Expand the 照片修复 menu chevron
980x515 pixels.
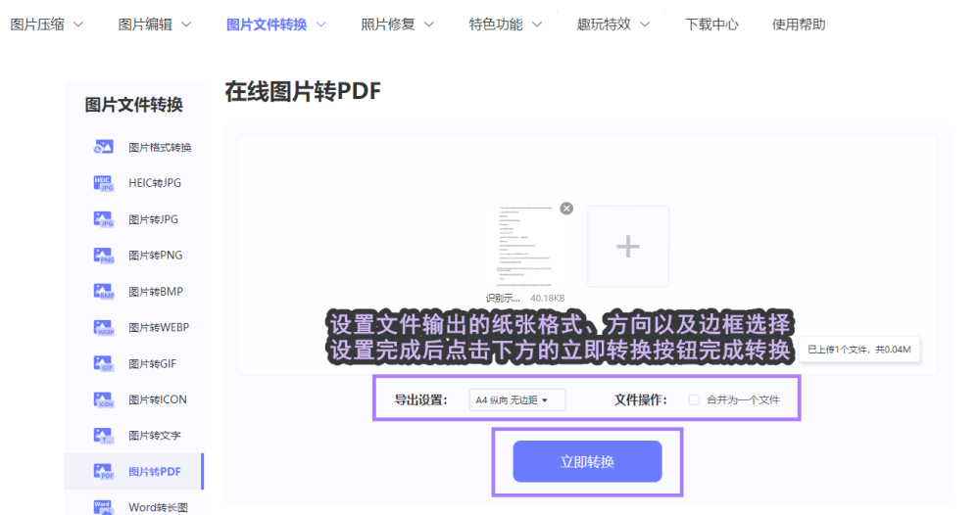[429, 24]
